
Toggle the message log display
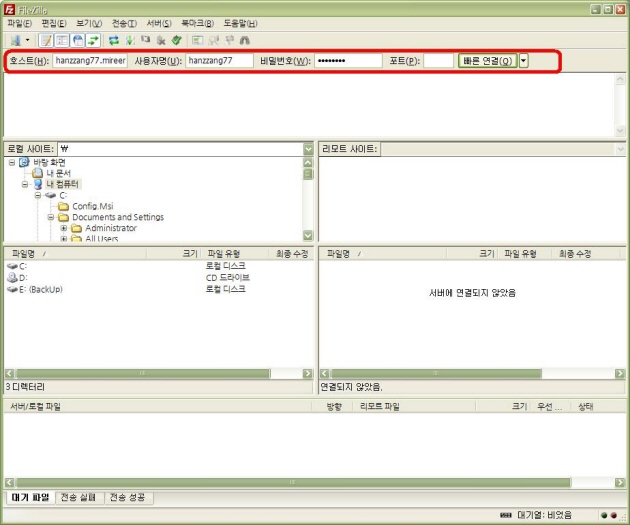pyautogui.click(x=46, y=40)
